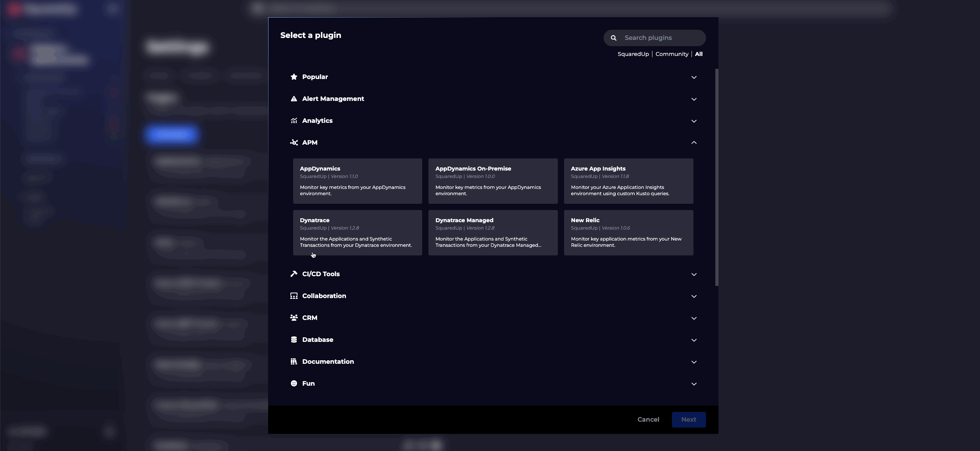Click the Alert Management warning icon
Image resolution: width=980 pixels, height=451 pixels.
(294, 99)
